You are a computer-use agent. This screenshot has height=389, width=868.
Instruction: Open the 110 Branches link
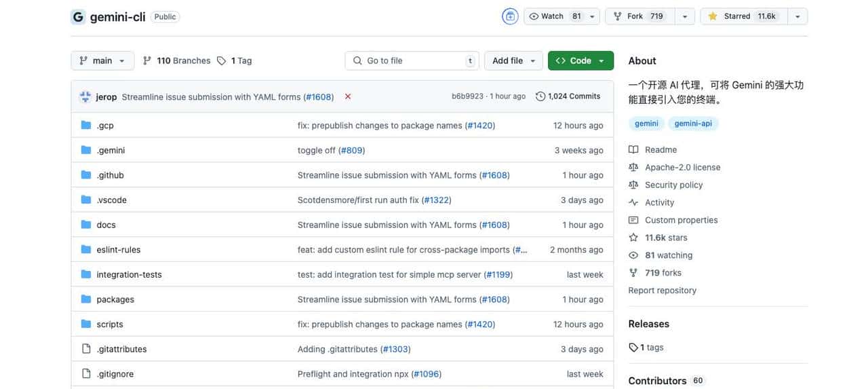[x=177, y=60]
